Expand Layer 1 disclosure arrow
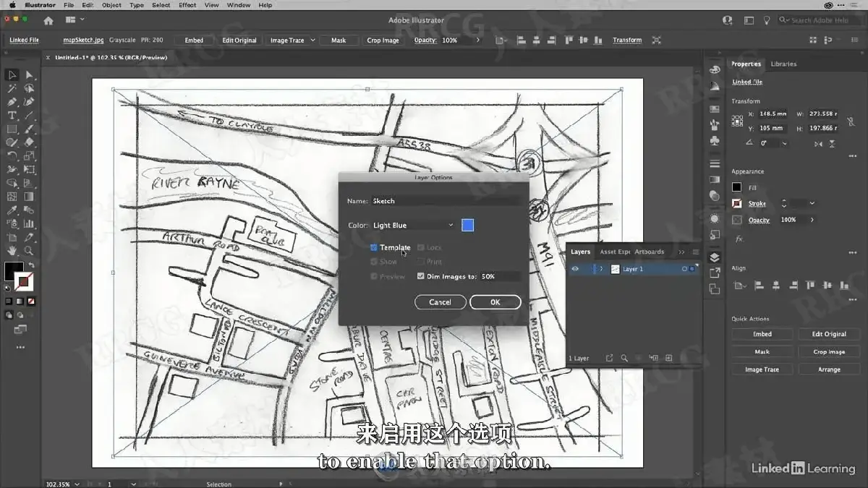 (x=601, y=269)
